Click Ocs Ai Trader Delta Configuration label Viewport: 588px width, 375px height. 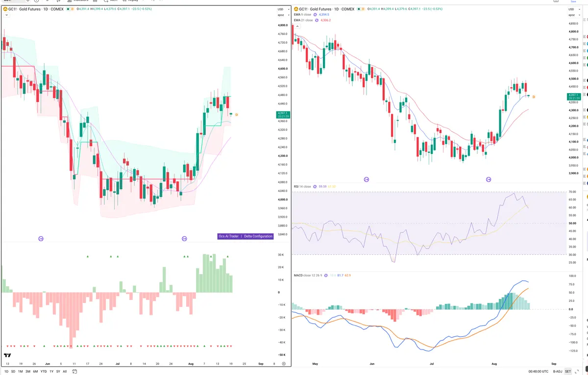click(245, 236)
